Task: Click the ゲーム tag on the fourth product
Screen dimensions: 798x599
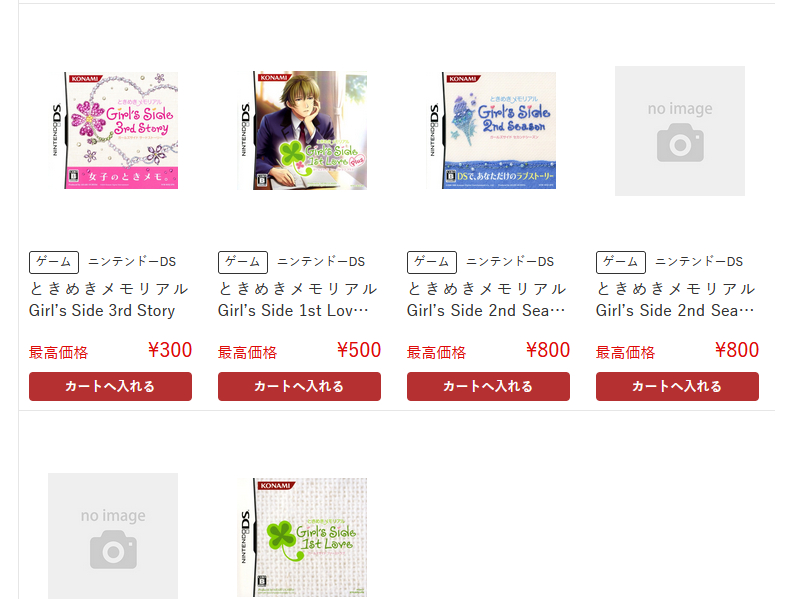Action: [x=621, y=262]
